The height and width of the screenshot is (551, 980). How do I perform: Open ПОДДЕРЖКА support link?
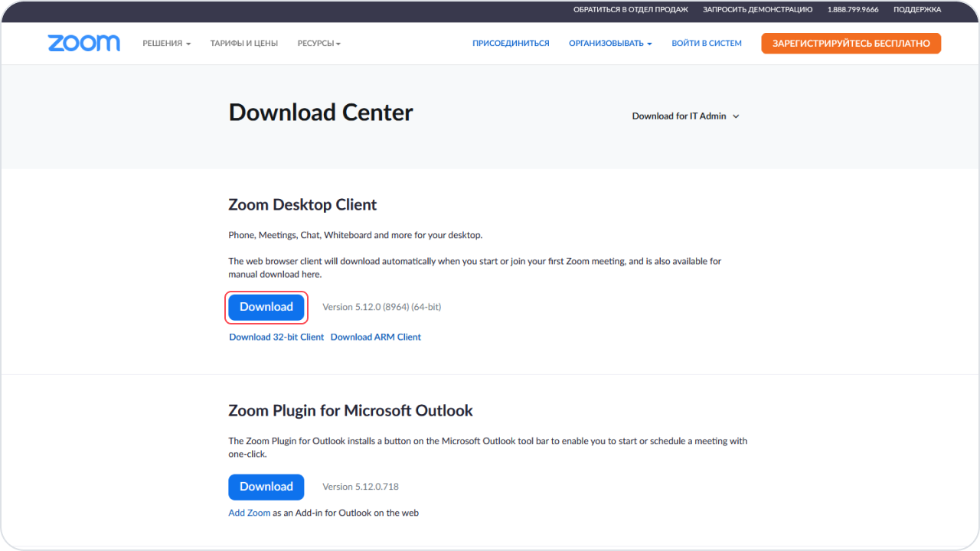coord(917,10)
